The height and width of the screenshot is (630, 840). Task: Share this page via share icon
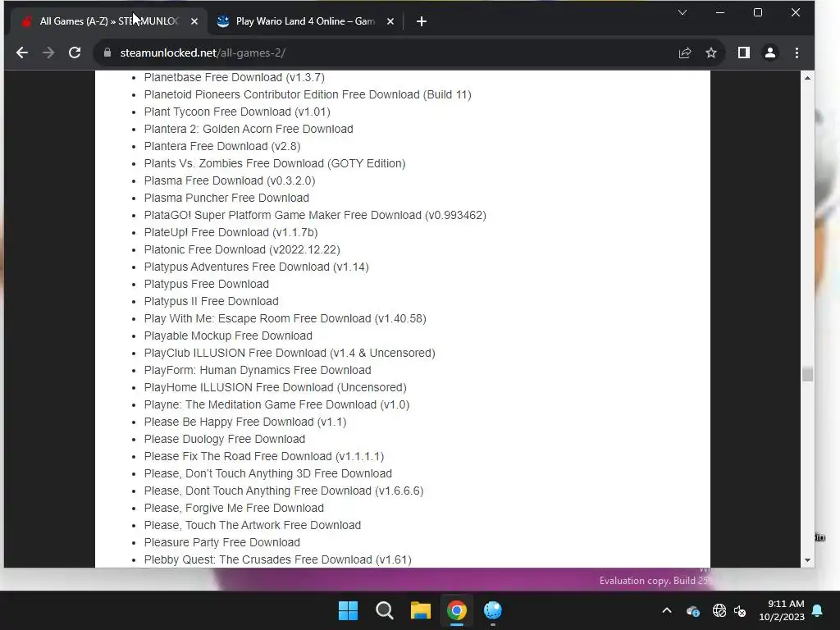(x=685, y=52)
